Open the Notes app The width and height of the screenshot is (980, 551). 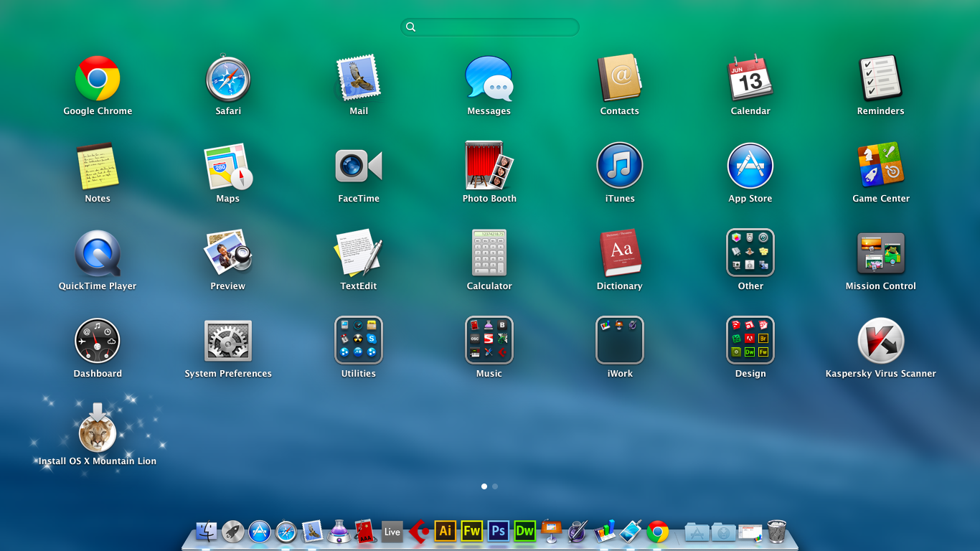[x=98, y=166]
